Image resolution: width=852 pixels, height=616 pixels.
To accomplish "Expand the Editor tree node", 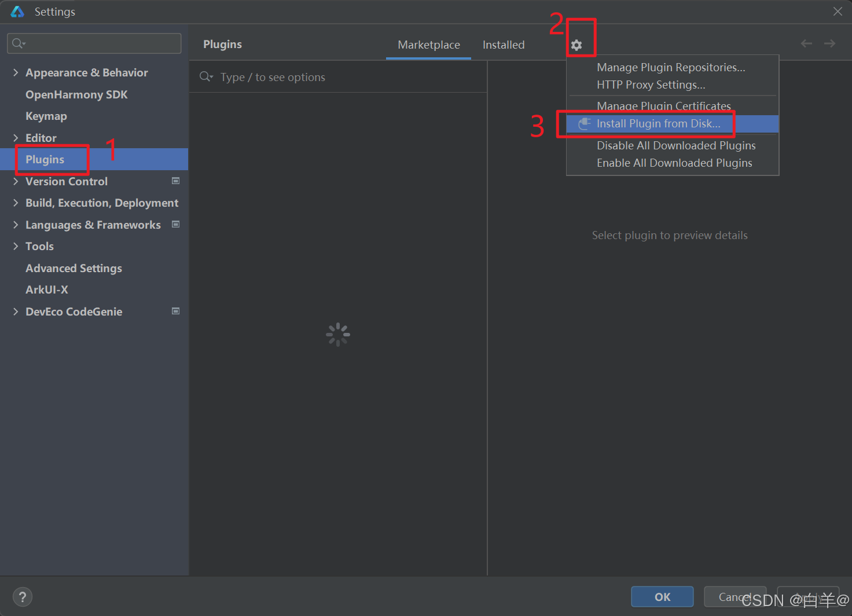I will [16, 138].
